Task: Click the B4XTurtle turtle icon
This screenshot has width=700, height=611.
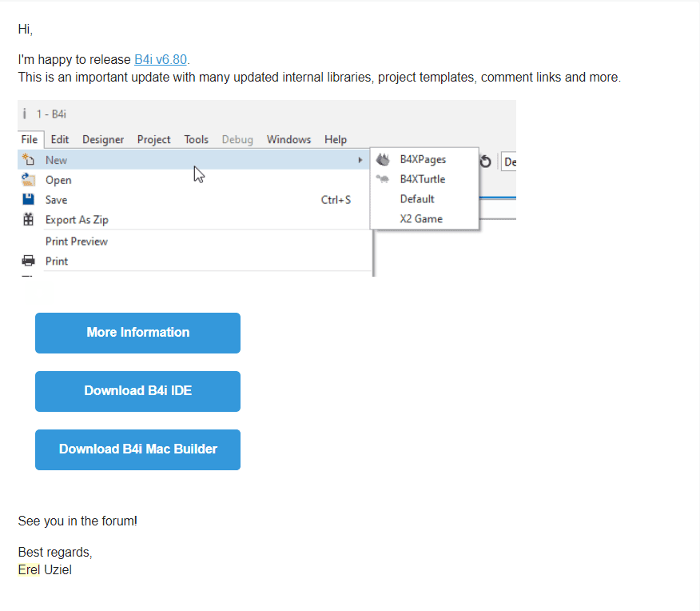Action: click(x=383, y=179)
